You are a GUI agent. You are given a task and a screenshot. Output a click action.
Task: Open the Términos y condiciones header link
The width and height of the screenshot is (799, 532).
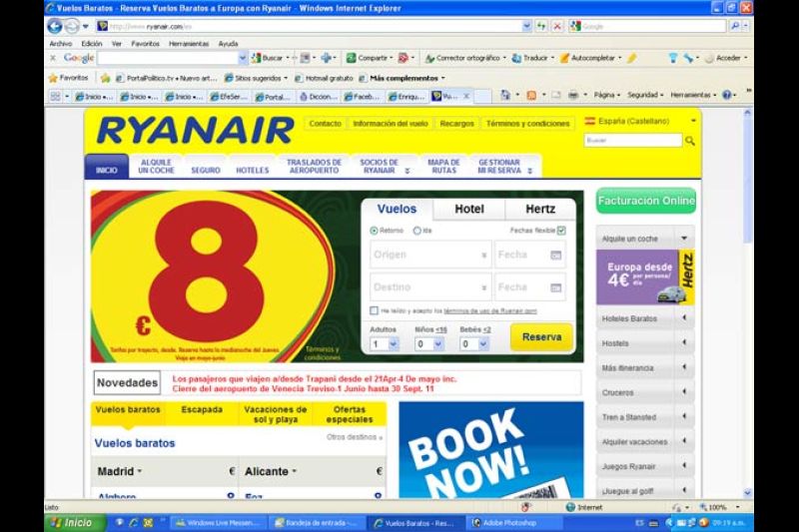(x=528, y=124)
